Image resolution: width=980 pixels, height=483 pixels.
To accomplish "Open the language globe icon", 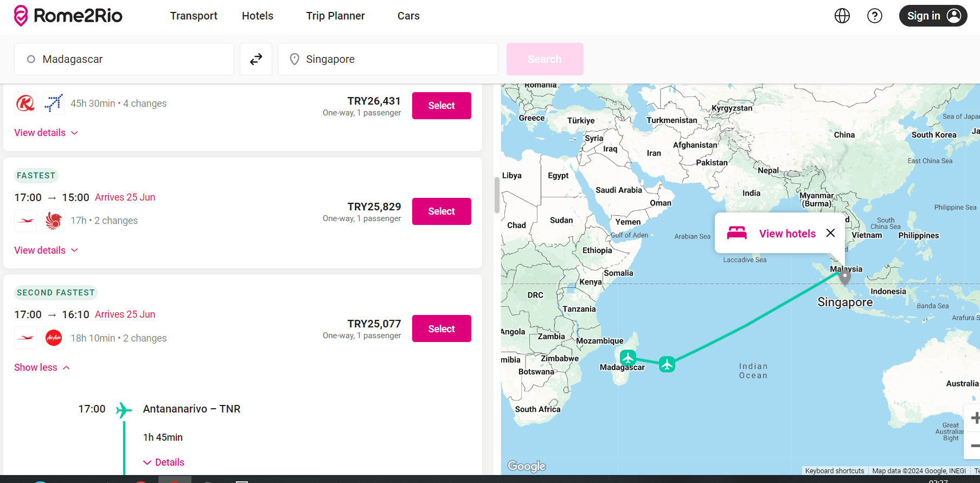I will [842, 16].
